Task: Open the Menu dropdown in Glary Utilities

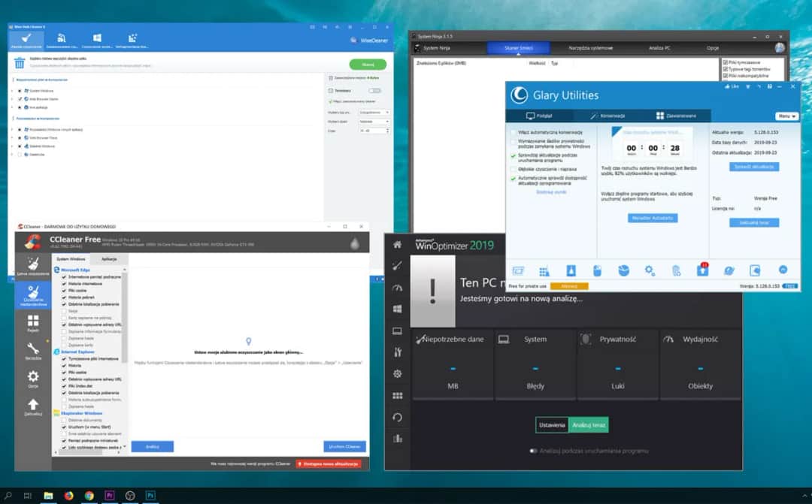Action: click(786, 116)
